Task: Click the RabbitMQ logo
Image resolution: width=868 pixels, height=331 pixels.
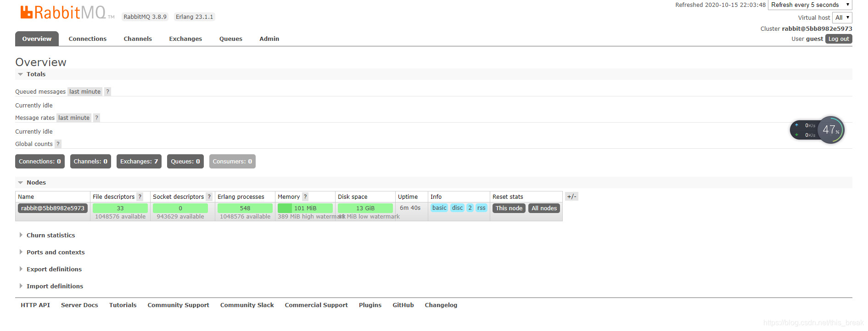Action: [67, 12]
